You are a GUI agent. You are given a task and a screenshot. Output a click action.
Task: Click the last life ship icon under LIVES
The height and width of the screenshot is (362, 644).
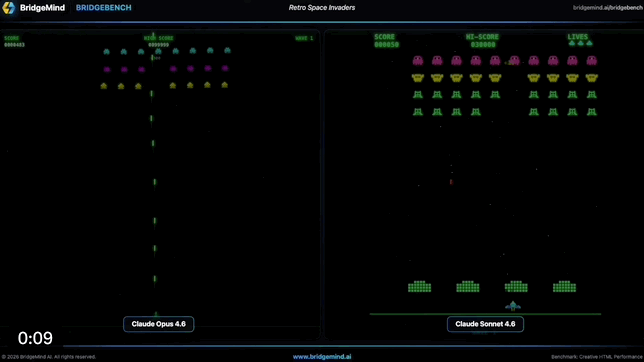(x=589, y=43)
